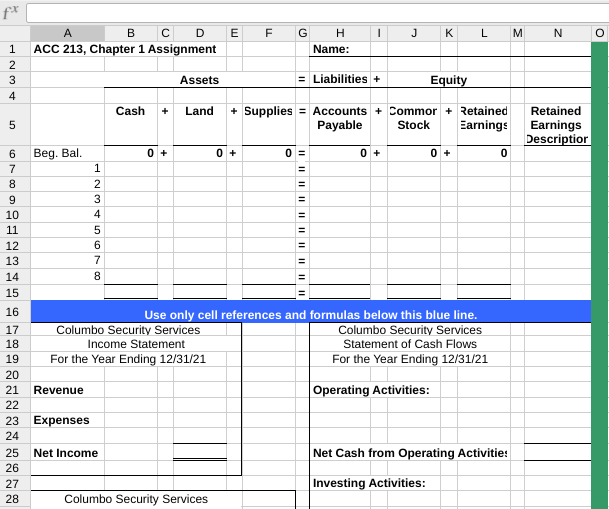609x509 pixels.
Task: Click the 'Expenses' label cell
Action: pyautogui.click(x=67, y=420)
